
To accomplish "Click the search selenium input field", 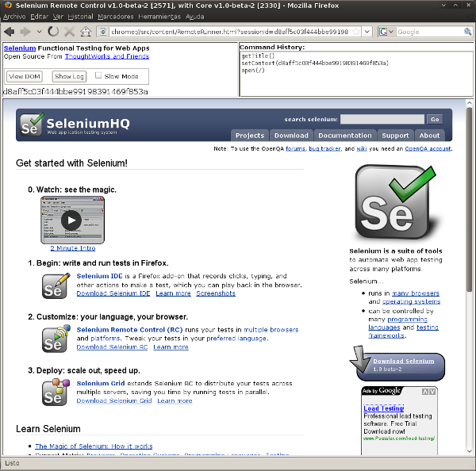I will pyautogui.click(x=382, y=120).
